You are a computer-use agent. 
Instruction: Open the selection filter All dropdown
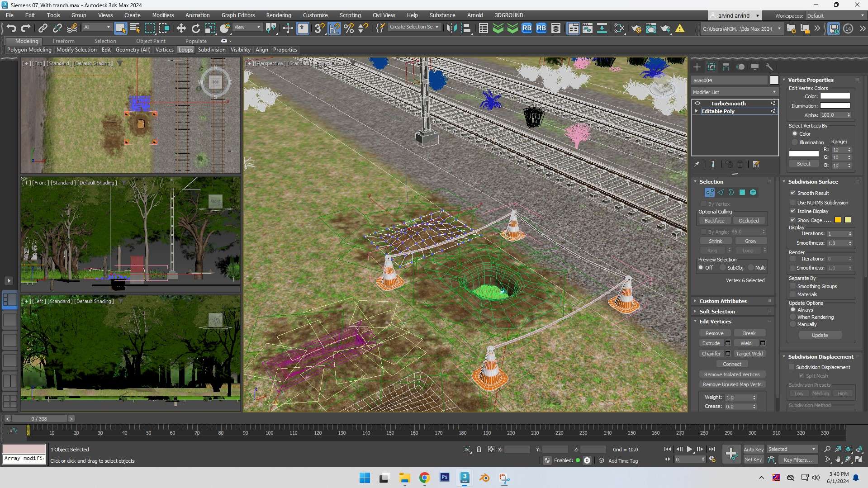[x=107, y=27]
